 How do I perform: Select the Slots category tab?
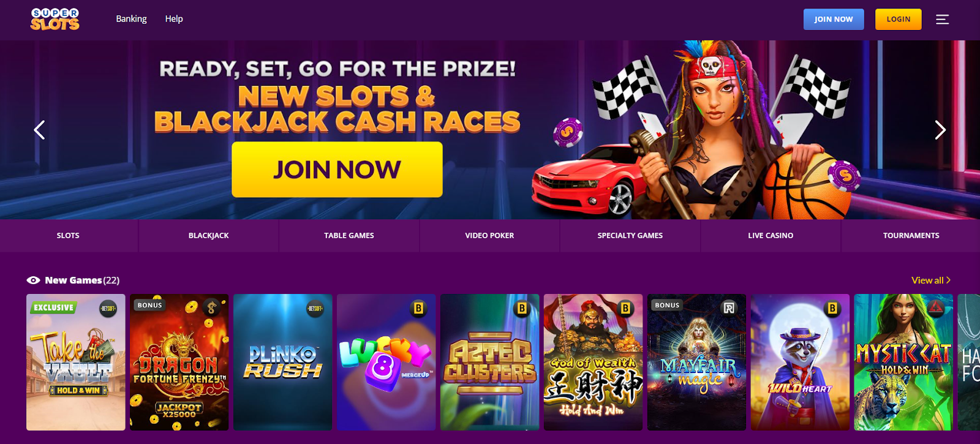69,235
